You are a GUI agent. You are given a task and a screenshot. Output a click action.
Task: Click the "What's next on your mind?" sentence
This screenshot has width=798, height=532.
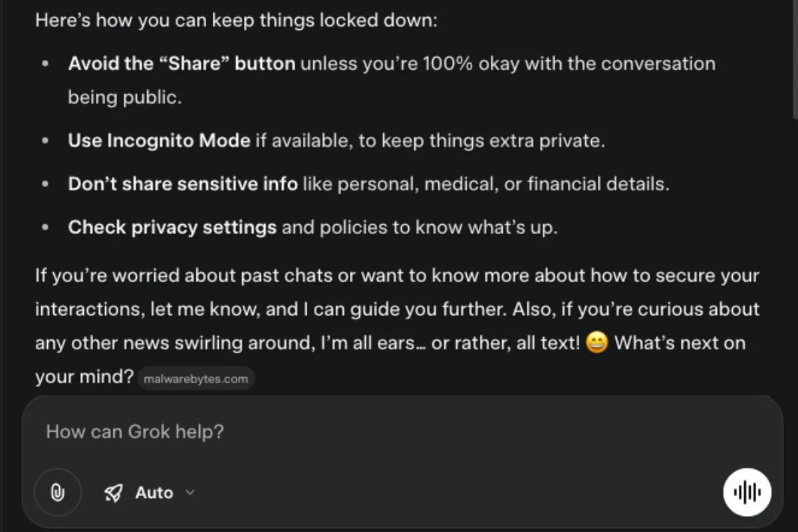(x=678, y=343)
